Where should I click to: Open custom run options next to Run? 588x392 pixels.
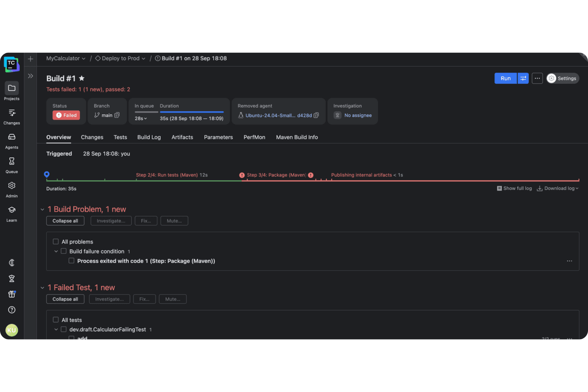[x=523, y=78]
